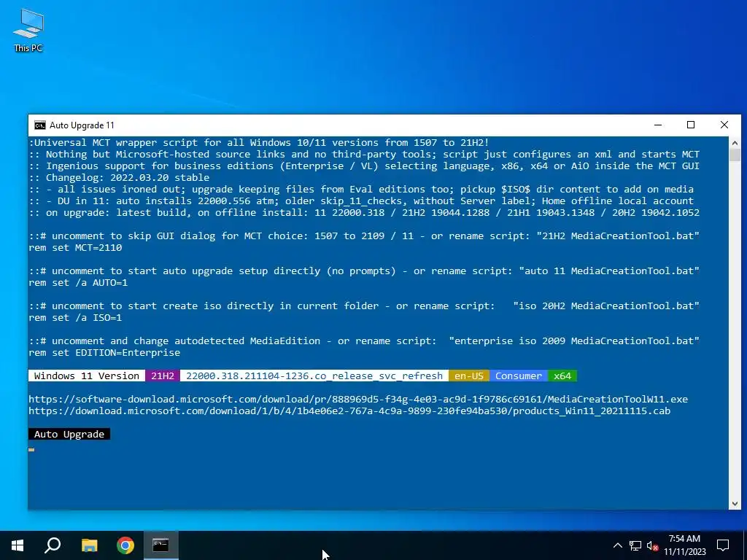Screen dimensions: 747x560
Task: Show hidden system tray icons chevron
Action: click(617, 545)
